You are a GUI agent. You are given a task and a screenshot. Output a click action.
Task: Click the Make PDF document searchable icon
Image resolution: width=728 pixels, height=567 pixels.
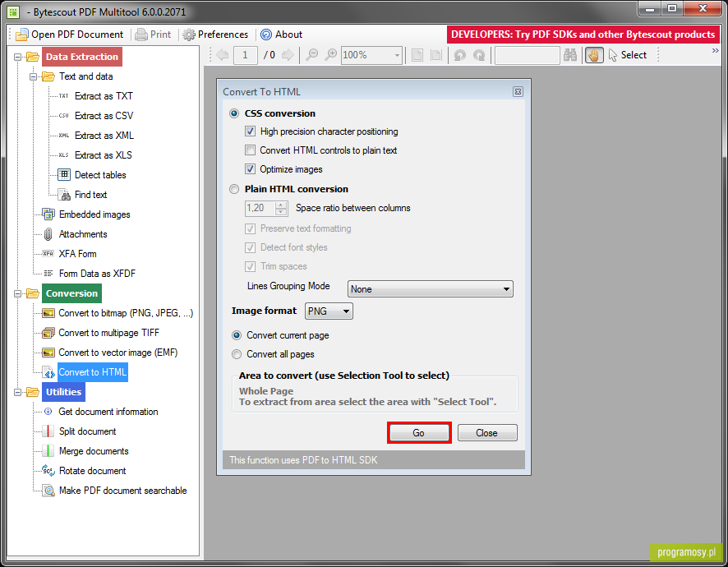coord(48,491)
